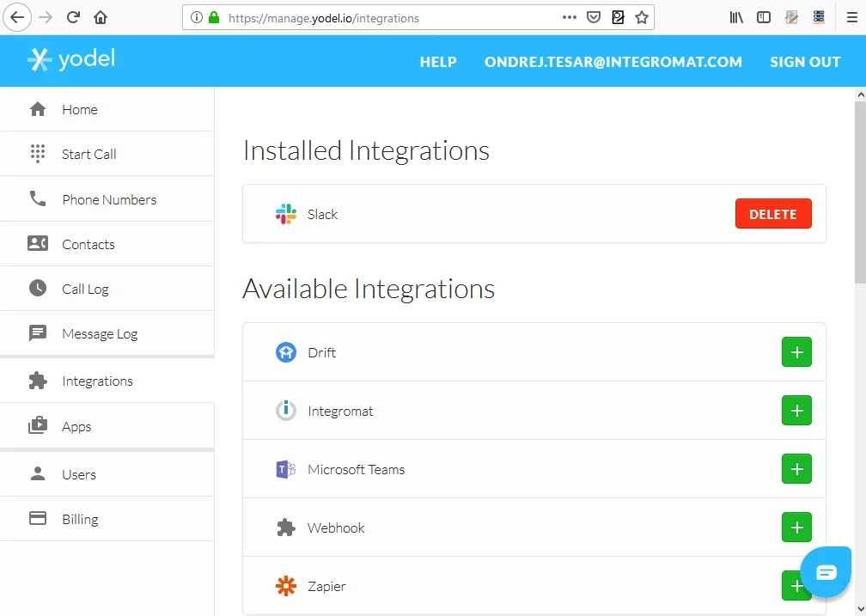Open Firefox library icon

736,18
